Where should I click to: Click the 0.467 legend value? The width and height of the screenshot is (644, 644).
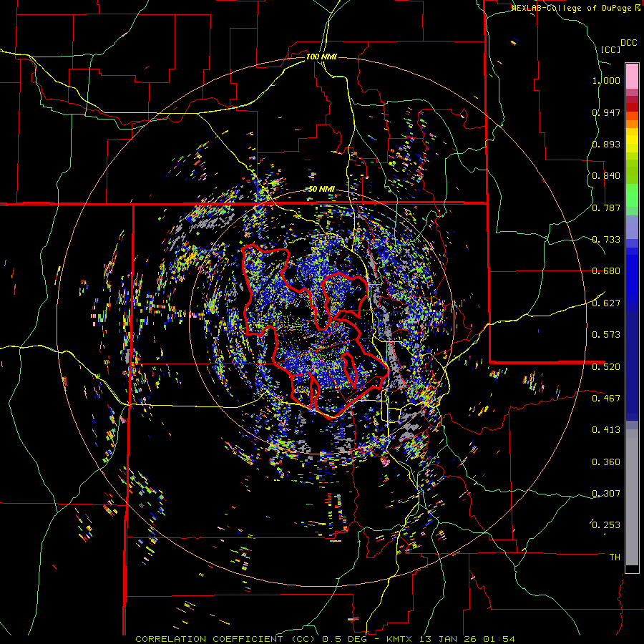(x=606, y=399)
